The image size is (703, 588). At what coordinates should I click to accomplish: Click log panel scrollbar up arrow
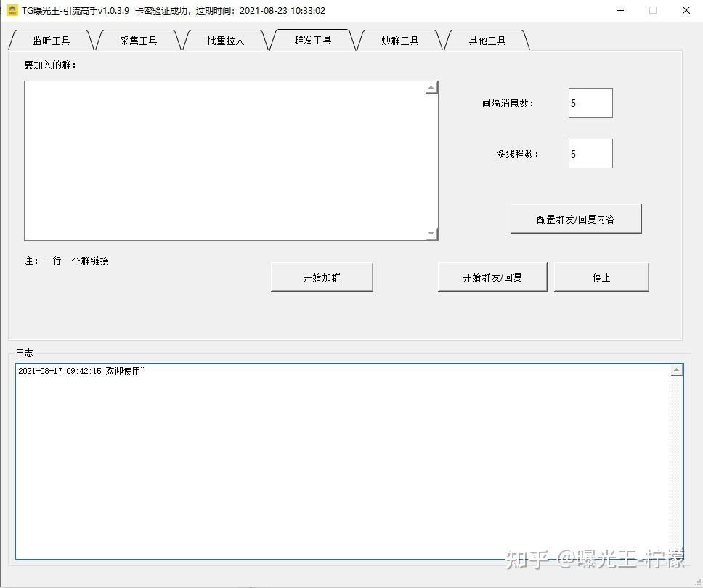[x=677, y=370]
